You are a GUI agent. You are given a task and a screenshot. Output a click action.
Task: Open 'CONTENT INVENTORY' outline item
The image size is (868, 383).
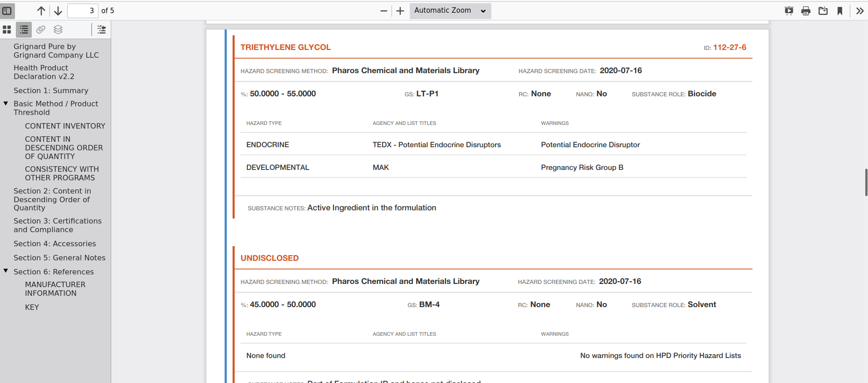pyautogui.click(x=65, y=126)
